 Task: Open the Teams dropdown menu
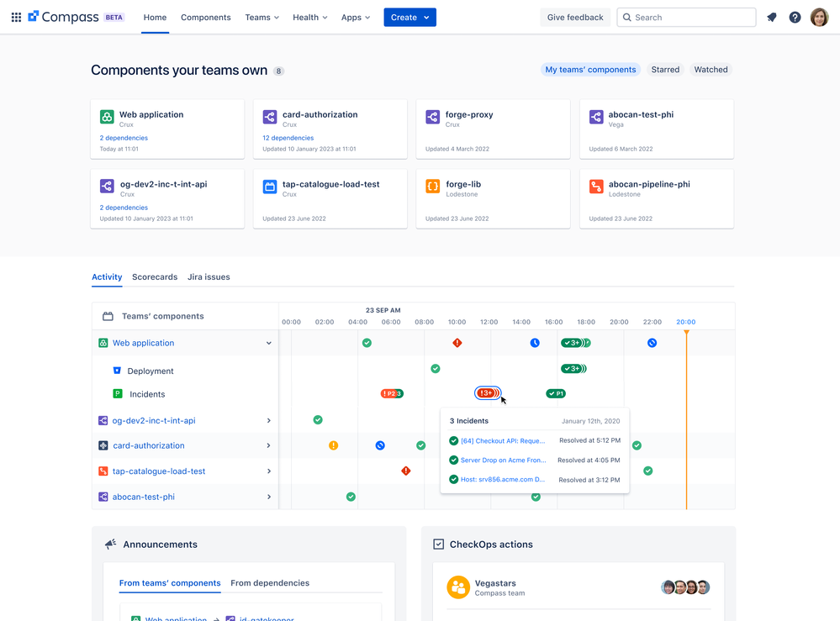click(x=261, y=17)
